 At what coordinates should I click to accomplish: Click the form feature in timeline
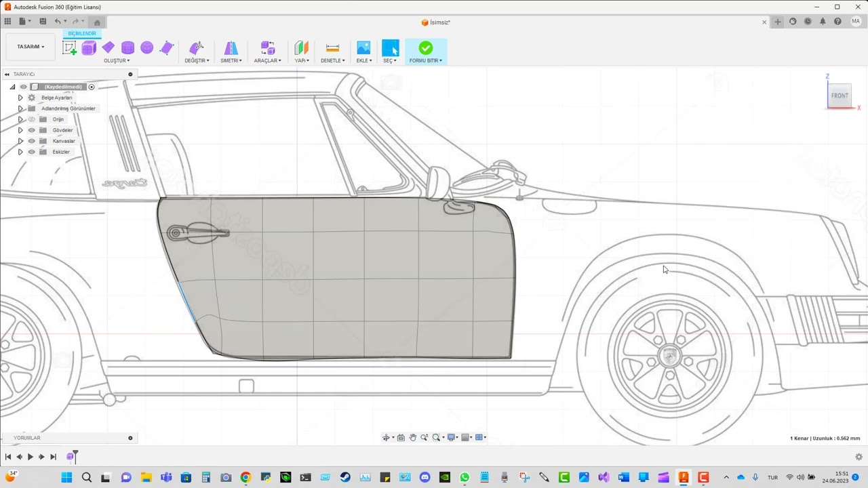point(70,457)
